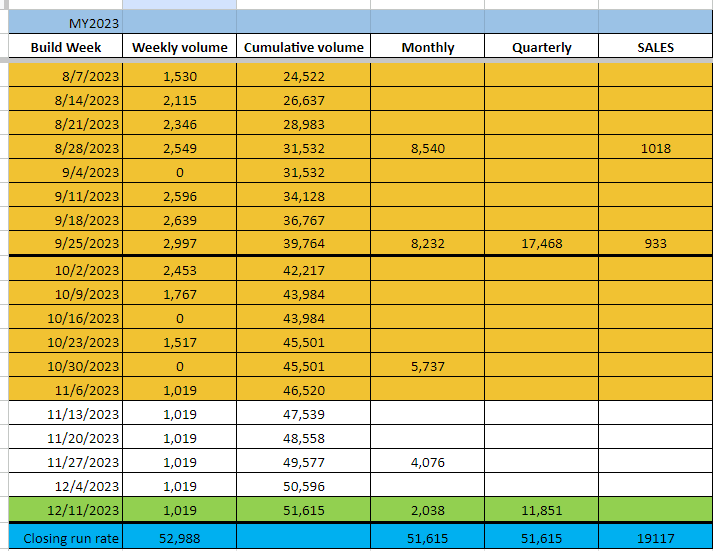This screenshot has height=551, width=713.
Task: Select the quarterly total 17,468 cell
Action: [x=541, y=243]
